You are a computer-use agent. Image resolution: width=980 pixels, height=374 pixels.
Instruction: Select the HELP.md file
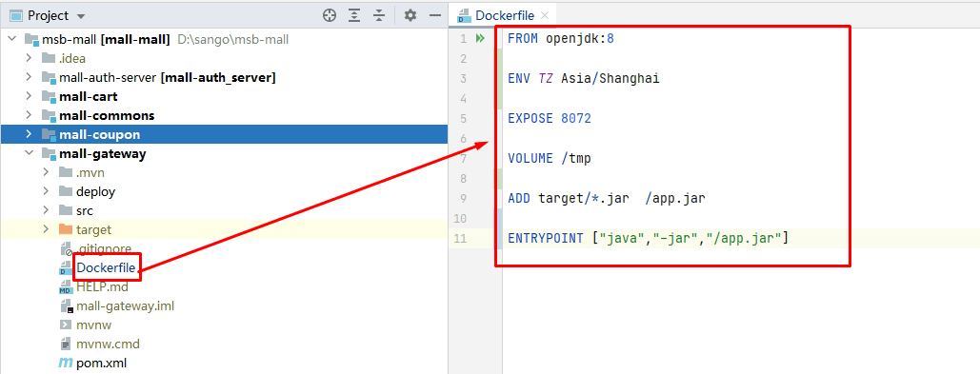tap(224, 287)
